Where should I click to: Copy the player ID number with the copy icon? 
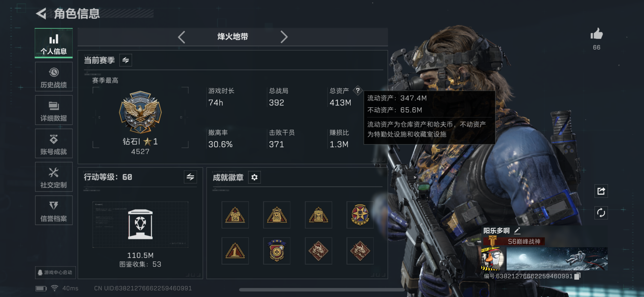(x=577, y=276)
